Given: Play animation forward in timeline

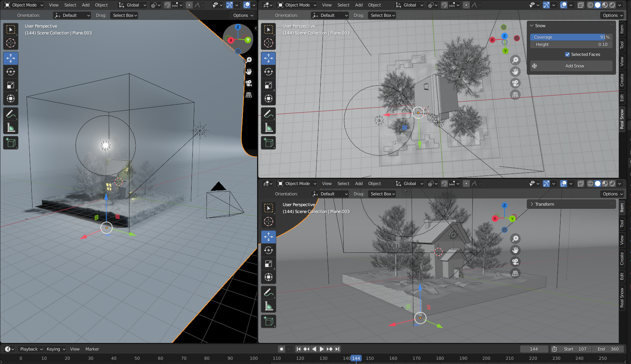Looking at the screenshot, I should [x=322, y=349].
